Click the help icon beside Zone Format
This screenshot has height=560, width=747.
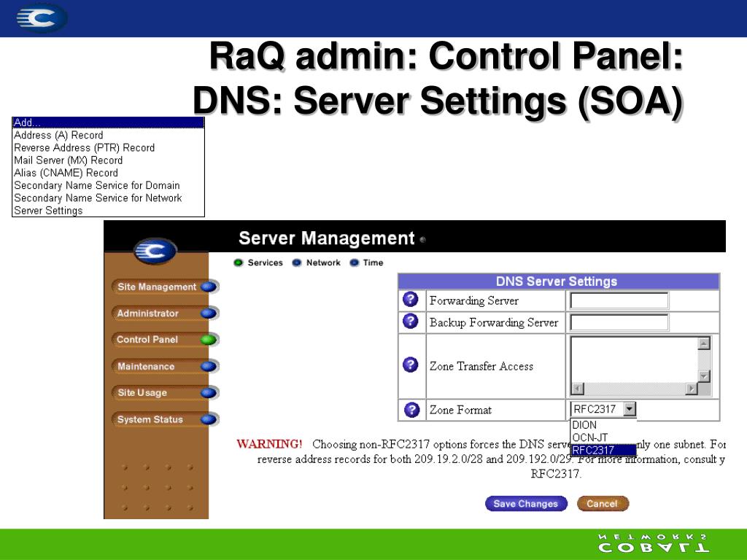(411, 410)
